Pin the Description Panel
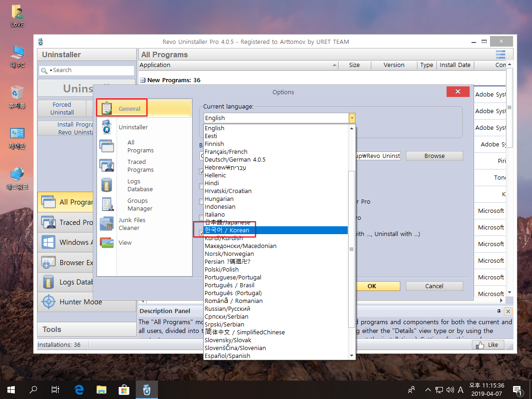 pyautogui.click(x=499, y=311)
